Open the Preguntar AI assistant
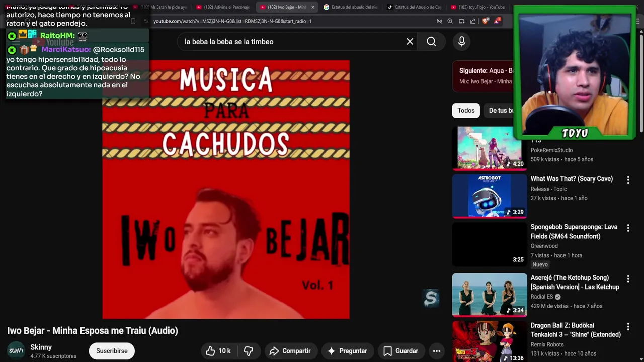644x362 pixels. [347, 351]
